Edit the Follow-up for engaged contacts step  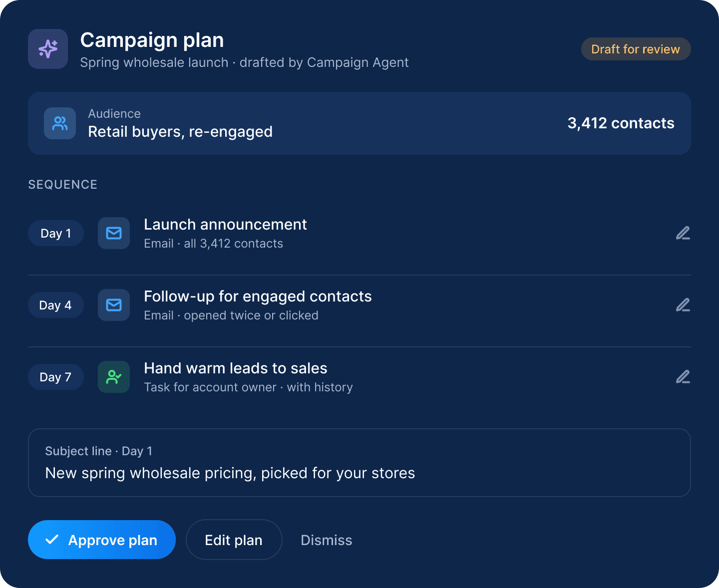(683, 305)
